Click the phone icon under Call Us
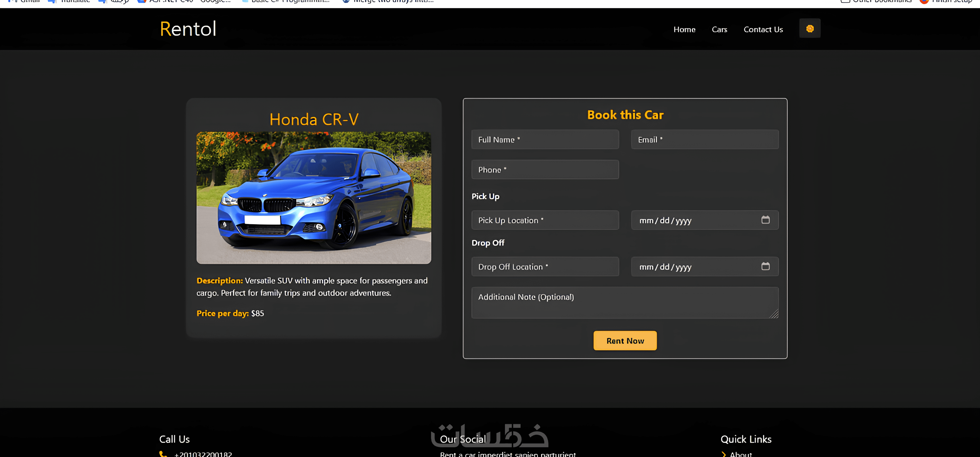 tap(163, 454)
